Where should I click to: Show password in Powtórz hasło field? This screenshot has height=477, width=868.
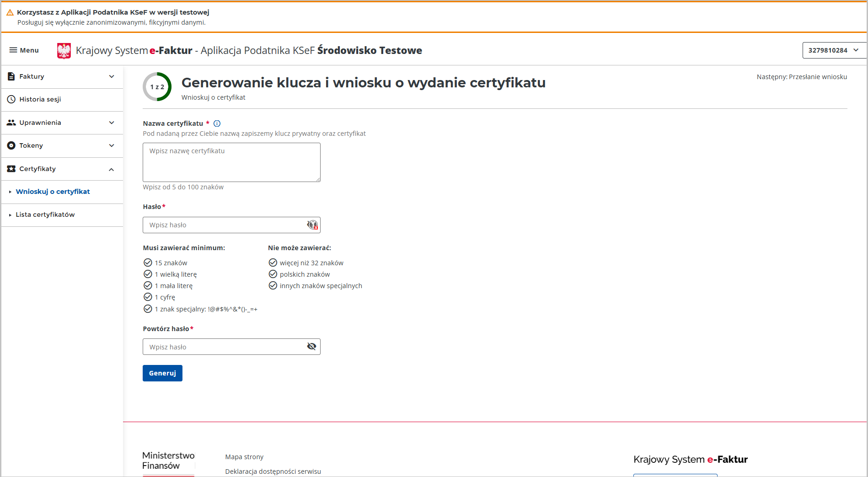point(311,346)
